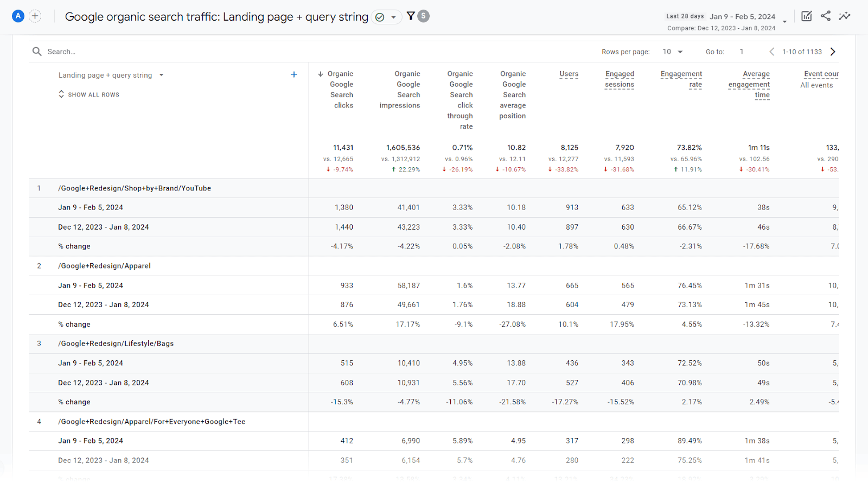This screenshot has width=868, height=483.
Task: Open the Rows per page dropdown
Action: [673, 52]
